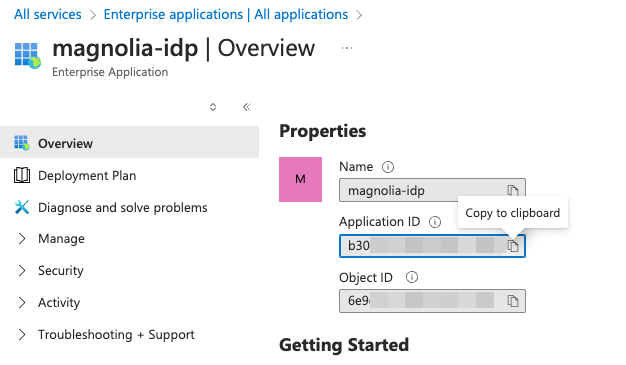Click the Application ID info icon

pyautogui.click(x=435, y=222)
